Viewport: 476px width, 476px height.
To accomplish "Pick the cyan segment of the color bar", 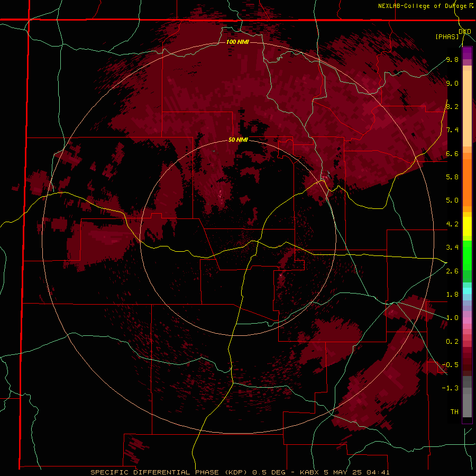I will [x=467, y=291].
